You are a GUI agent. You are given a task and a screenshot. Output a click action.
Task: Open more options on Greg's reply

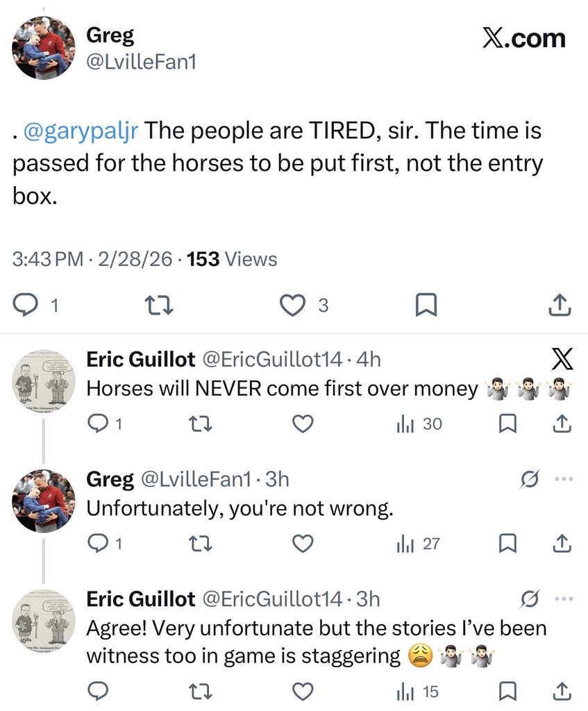coord(564,479)
